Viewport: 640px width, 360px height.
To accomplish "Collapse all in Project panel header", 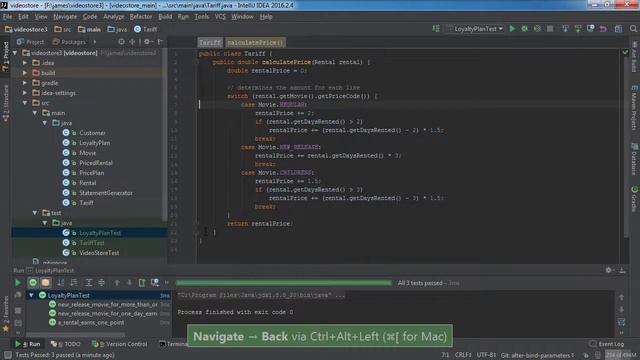I will (x=132, y=42).
